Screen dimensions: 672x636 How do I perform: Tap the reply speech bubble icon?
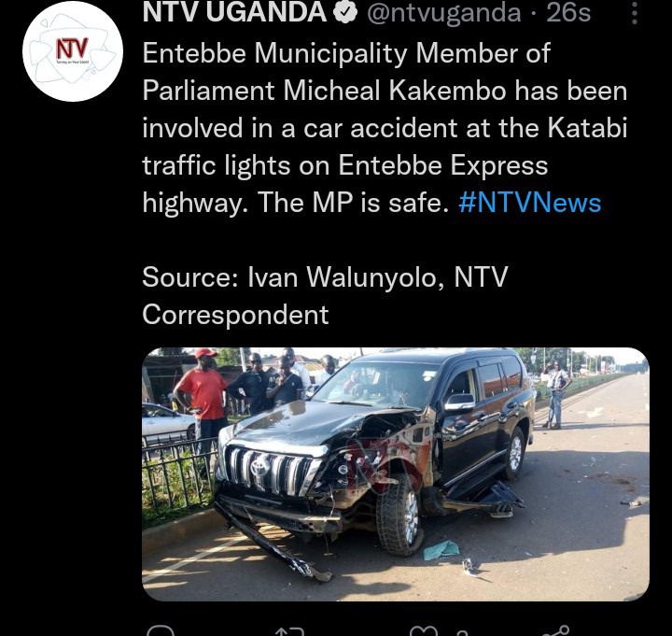coord(161,630)
